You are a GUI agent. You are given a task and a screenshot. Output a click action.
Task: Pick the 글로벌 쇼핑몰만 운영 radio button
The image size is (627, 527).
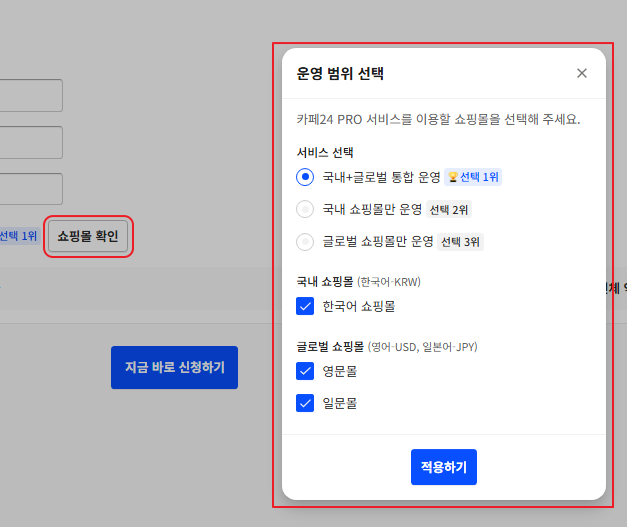point(306,241)
